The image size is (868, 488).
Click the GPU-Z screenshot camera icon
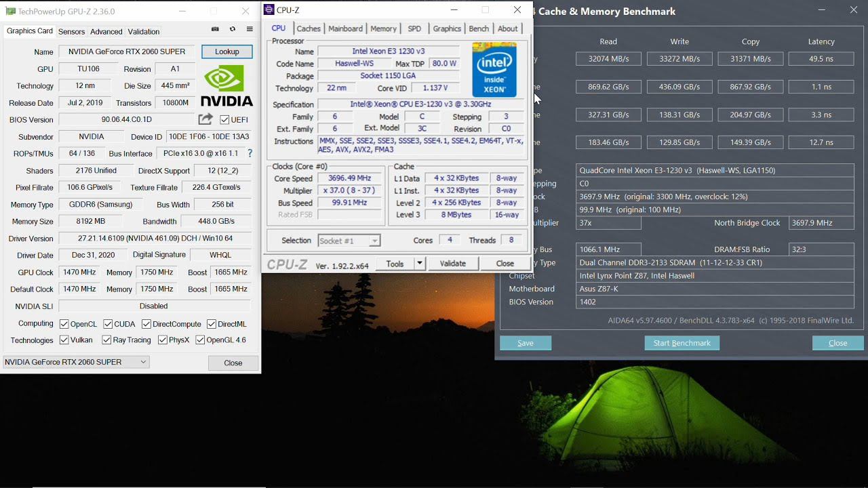[x=215, y=29]
